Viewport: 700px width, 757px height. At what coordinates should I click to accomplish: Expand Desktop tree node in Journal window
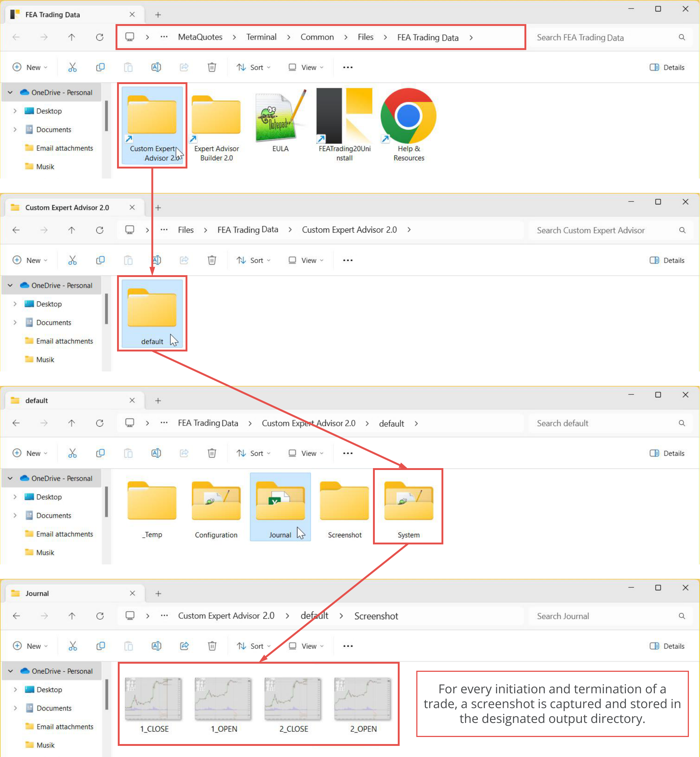click(x=15, y=690)
